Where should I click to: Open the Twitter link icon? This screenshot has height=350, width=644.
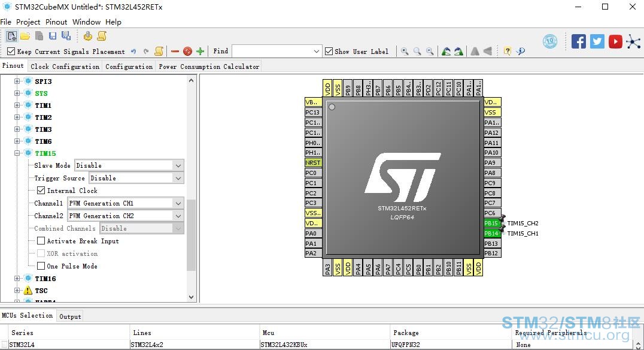click(597, 41)
